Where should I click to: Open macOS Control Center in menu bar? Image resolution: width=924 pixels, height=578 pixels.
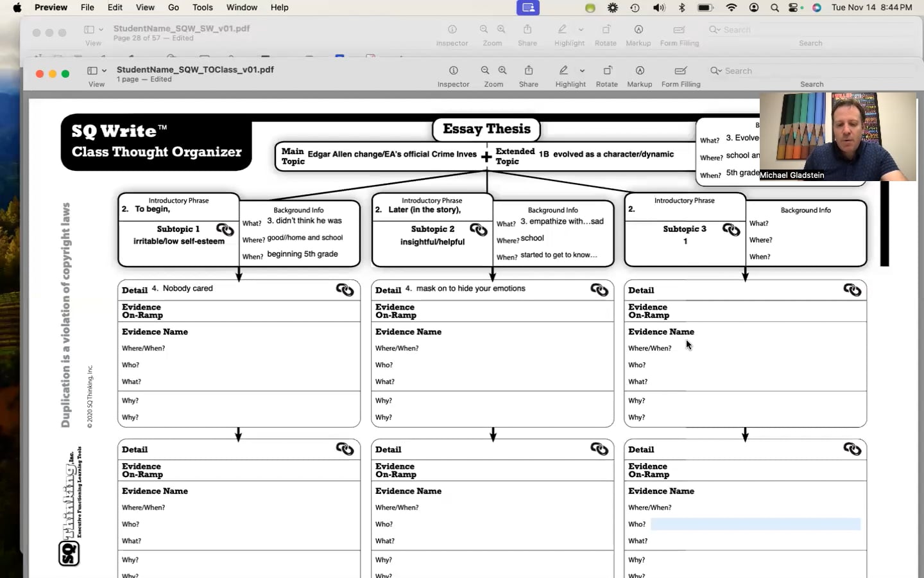click(x=794, y=8)
